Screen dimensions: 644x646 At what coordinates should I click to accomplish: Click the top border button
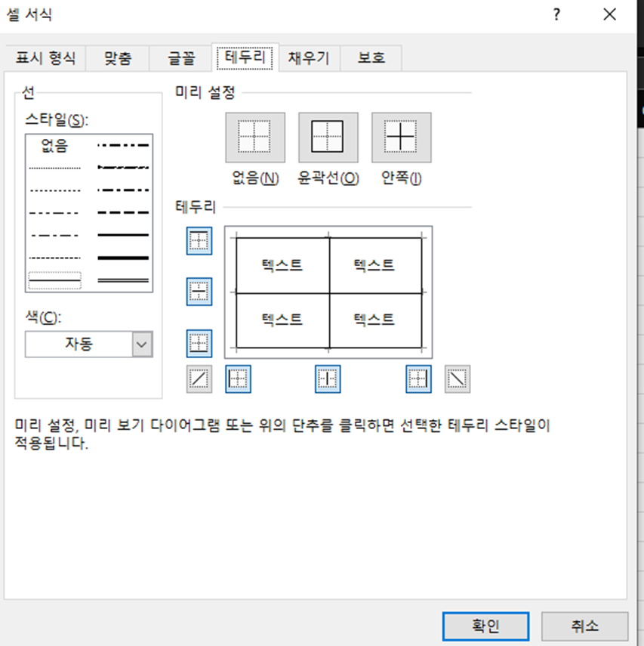[199, 240]
